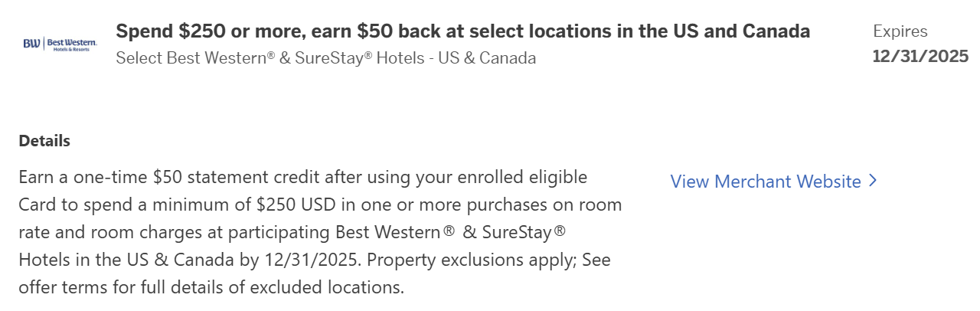The image size is (980, 311).
Task: Open the View Merchant Website link
Action: [x=766, y=182]
